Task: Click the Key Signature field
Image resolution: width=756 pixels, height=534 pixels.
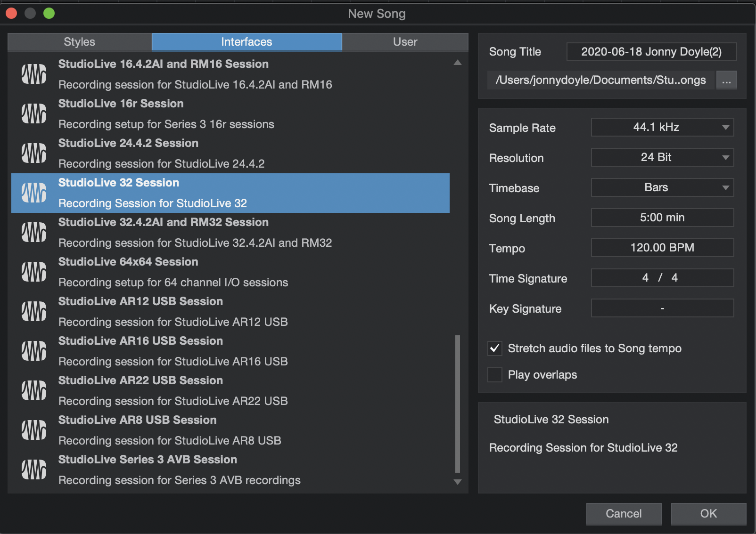Action: coord(662,308)
